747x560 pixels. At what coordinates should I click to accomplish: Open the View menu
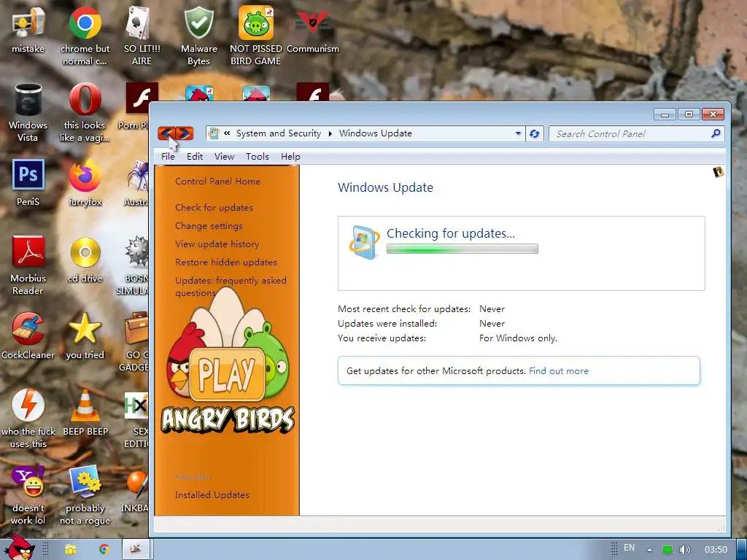[x=224, y=157]
